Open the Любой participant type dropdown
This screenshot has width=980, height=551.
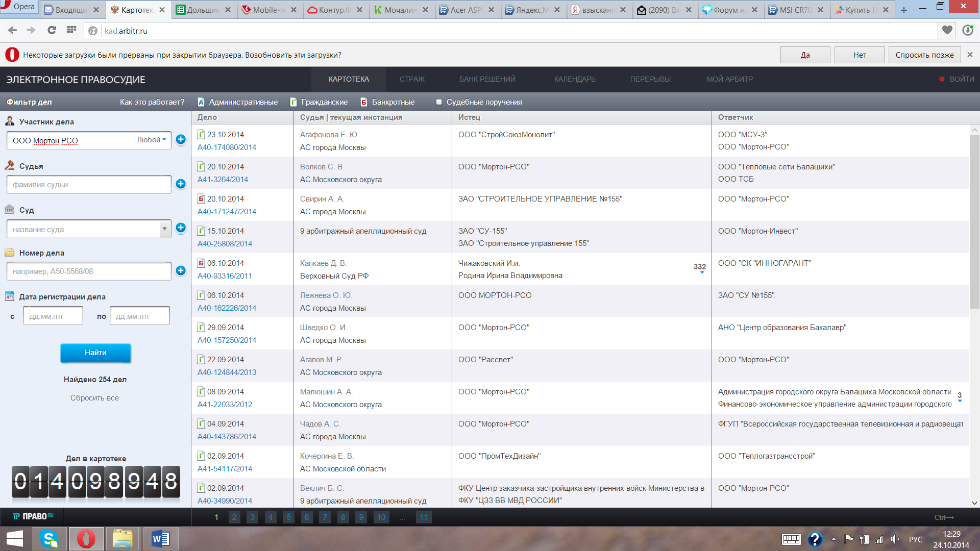(152, 140)
